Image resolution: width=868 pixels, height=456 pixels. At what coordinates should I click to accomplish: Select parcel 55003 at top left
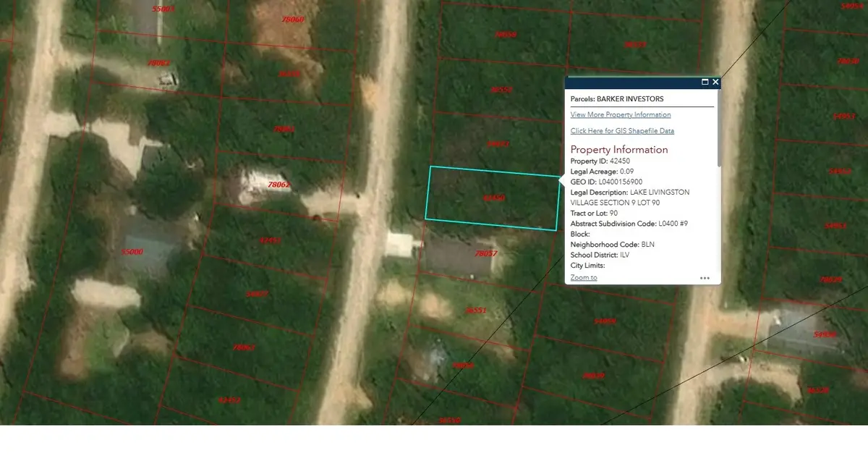coord(163,9)
